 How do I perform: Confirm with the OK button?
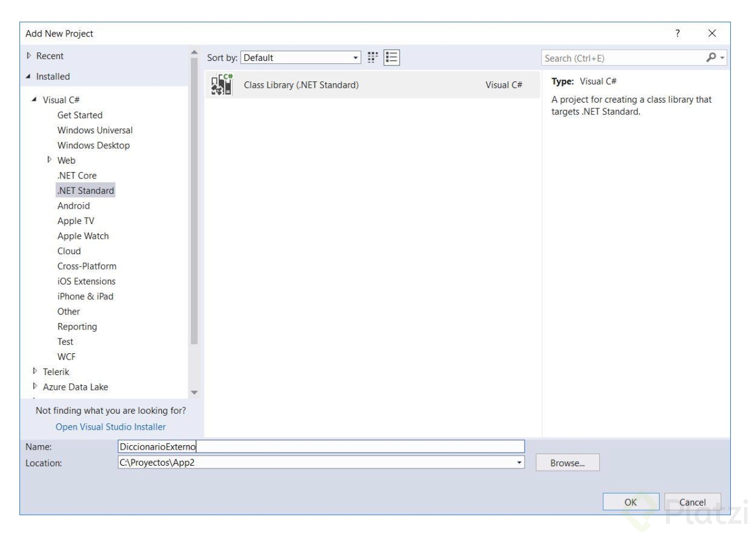pos(631,502)
